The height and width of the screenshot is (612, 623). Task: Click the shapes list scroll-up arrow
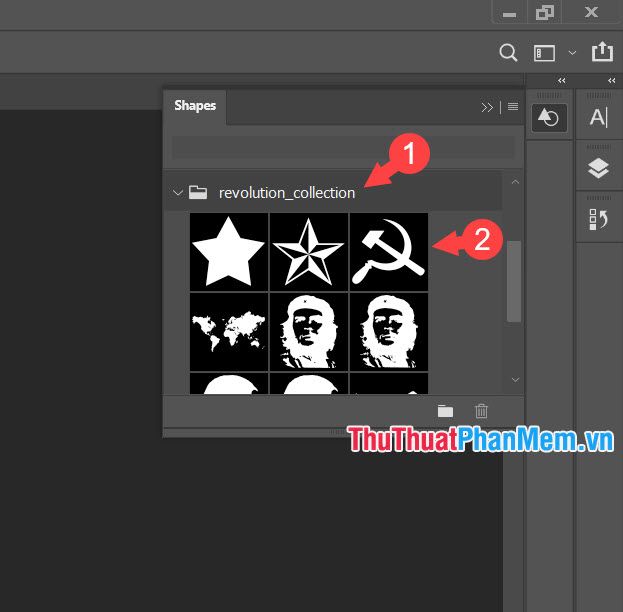point(515,182)
